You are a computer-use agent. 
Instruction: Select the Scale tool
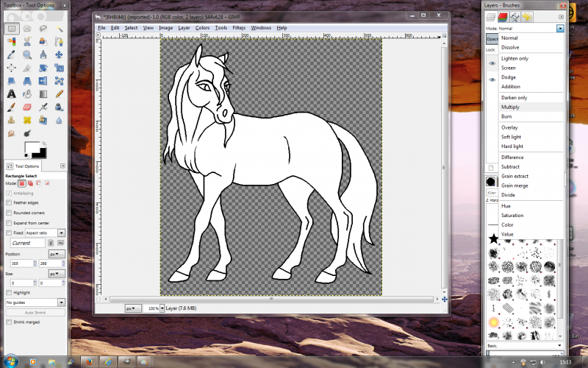click(59, 68)
